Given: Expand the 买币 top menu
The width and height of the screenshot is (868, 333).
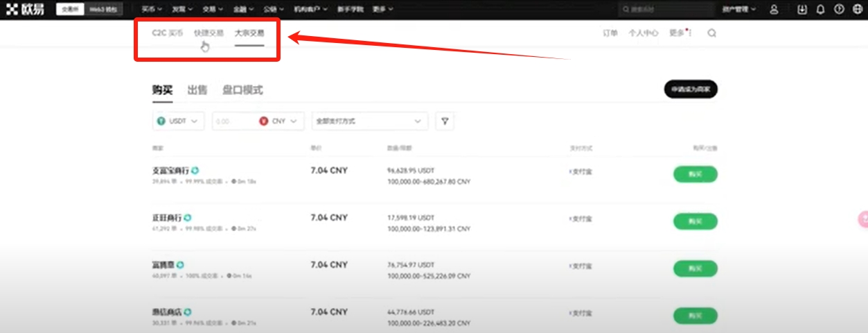Looking at the screenshot, I should (152, 10).
